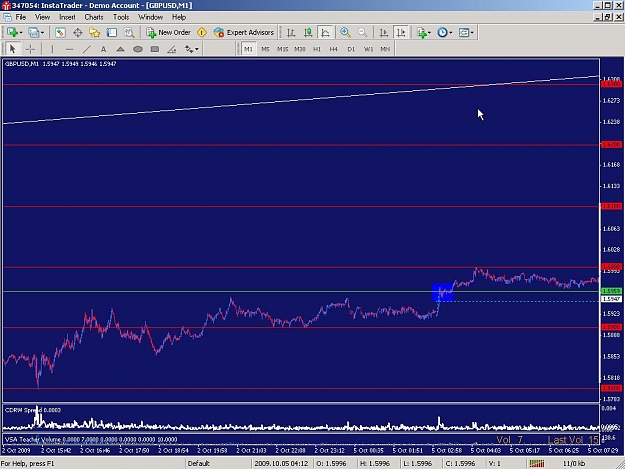Click the status bar date 2009.10.05 04:12
This screenshot has width=625, height=469.
coord(281,463)
